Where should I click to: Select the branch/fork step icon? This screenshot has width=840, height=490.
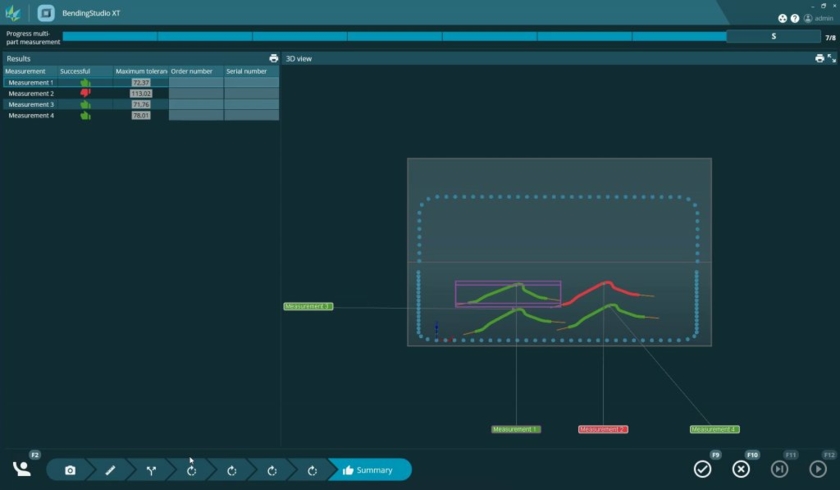pyautogui.click(x=151, y=470)
